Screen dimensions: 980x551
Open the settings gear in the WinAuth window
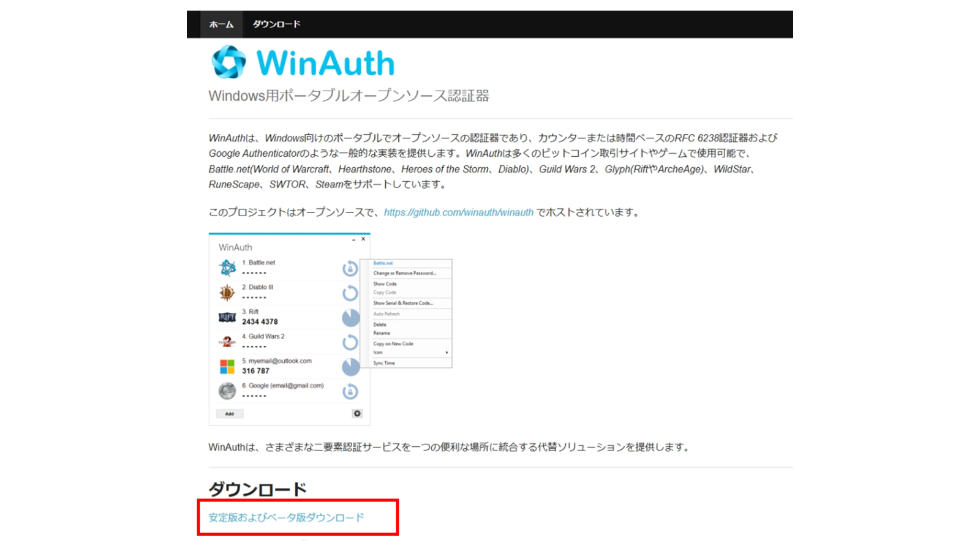coord(357,414)
